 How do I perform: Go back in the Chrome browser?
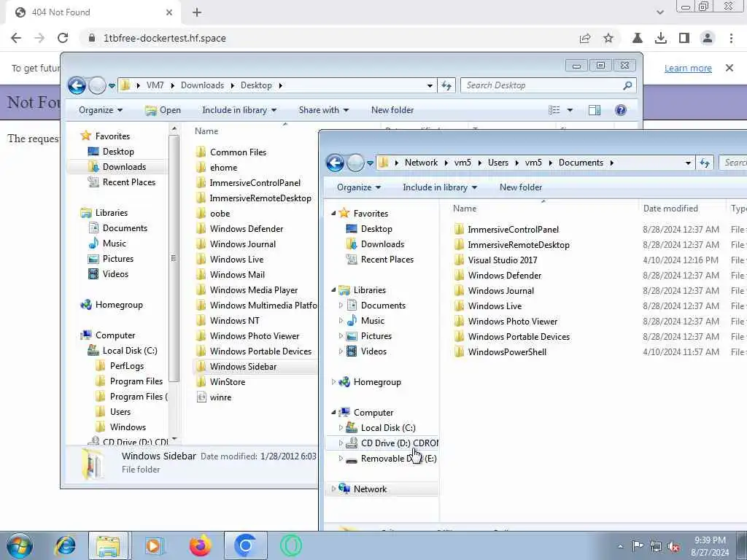pos(16,38)
